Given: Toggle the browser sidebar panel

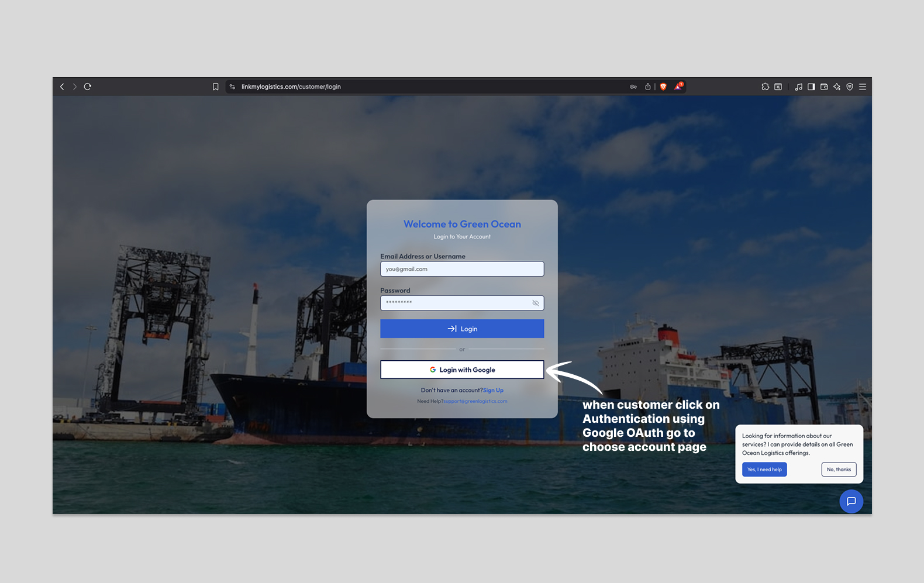Looking at the screenshot, I should pyautogui.click(x=811, y=87).
